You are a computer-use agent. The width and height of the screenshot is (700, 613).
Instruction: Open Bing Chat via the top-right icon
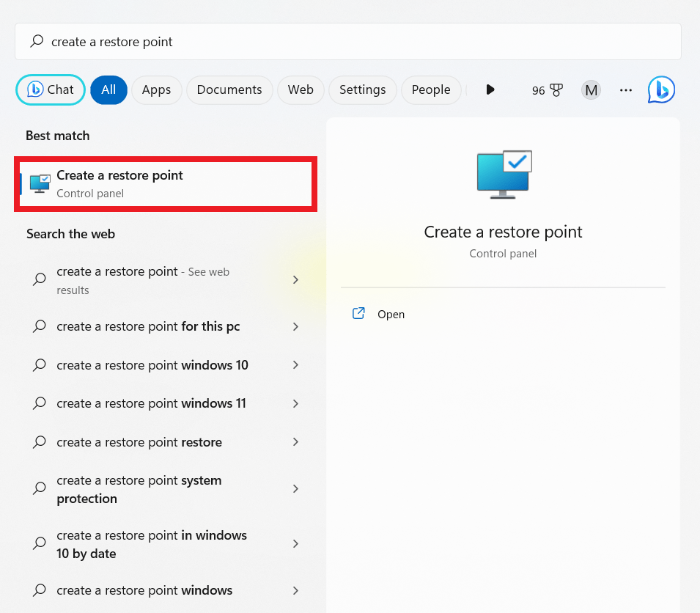[x=660, y=89]
